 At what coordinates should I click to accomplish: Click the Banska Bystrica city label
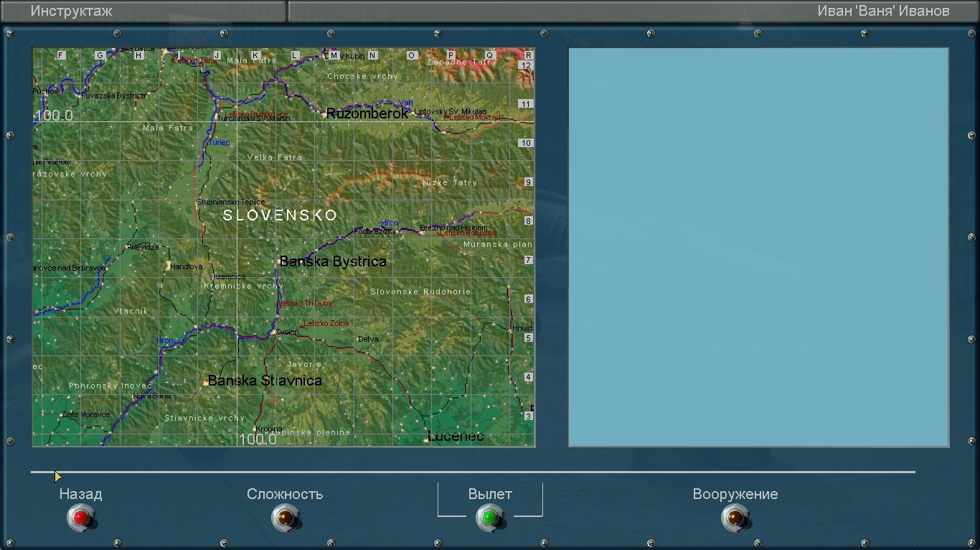point(333,261)
